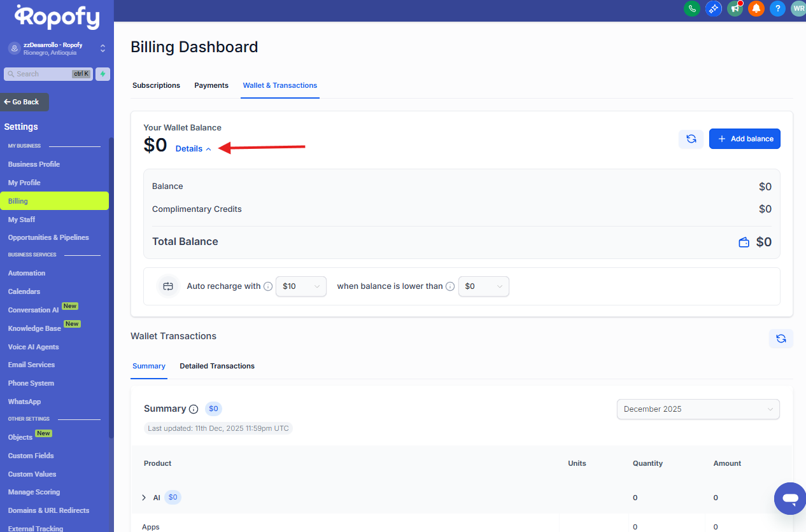Screen dimensions: 806x532
Task: Open the megaphone announcements icon
Action: coord(735,9)
